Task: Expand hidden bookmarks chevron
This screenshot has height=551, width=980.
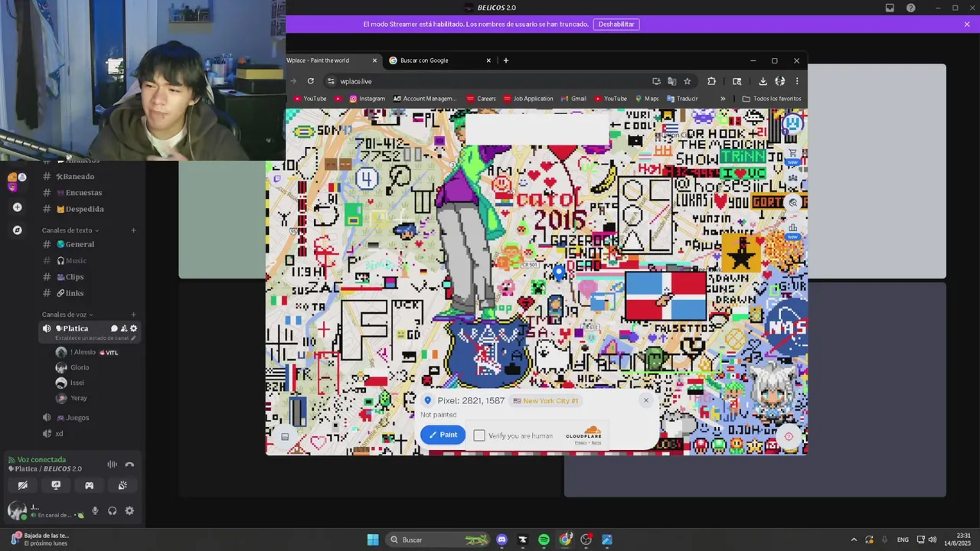Action: pyautogui.click(x=722, y=99)
